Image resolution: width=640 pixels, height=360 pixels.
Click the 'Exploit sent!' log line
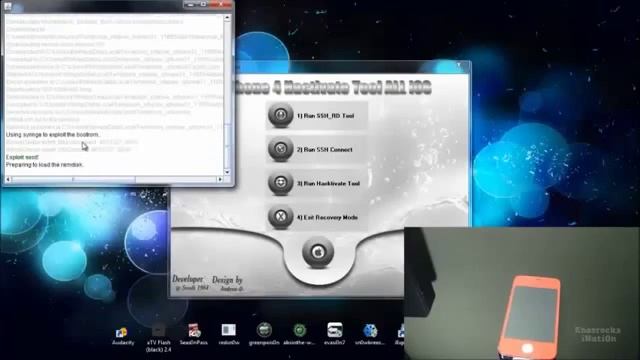click(22, 157)
